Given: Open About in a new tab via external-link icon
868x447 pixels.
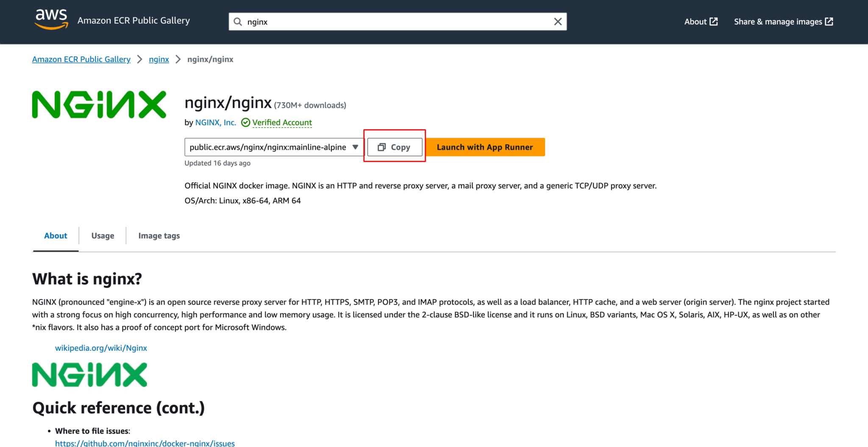Looking at the screenshot, I should coord(714,21).
